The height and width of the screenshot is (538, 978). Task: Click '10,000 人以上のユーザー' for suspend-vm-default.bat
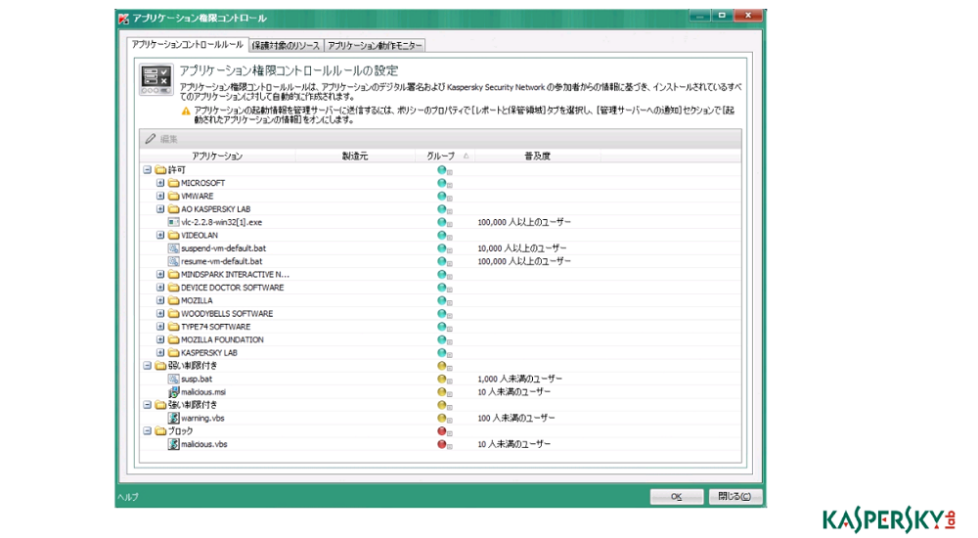pos(521,248)
